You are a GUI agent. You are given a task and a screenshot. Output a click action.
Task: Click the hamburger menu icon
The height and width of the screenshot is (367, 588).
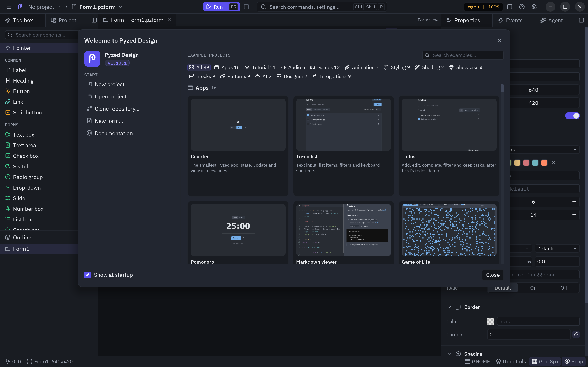9,7
